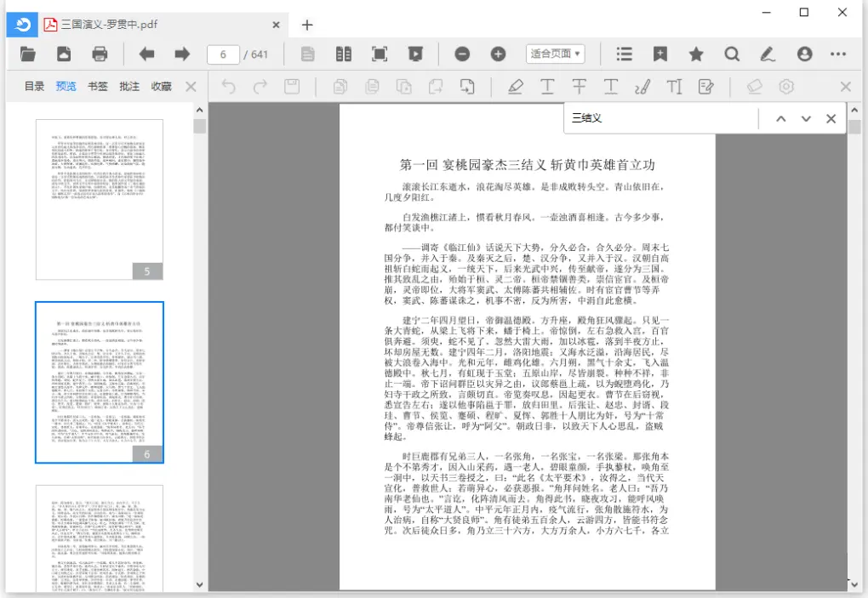Redo the last edit action
This screenshot has width=868, height=598.
[260, 86]
